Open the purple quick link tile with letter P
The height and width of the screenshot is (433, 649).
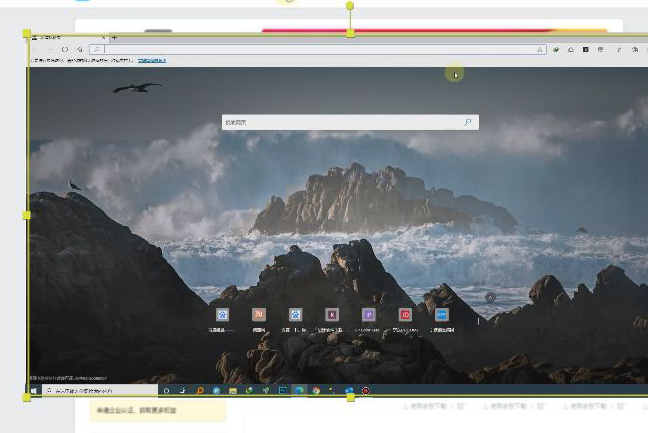[368, 315]
